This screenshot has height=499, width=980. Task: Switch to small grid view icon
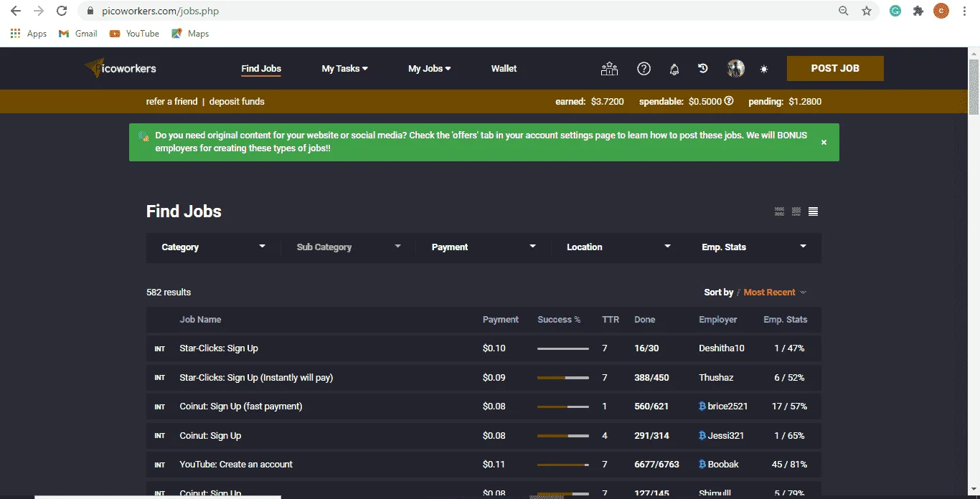pyautogui.click(x=796, y=212)
